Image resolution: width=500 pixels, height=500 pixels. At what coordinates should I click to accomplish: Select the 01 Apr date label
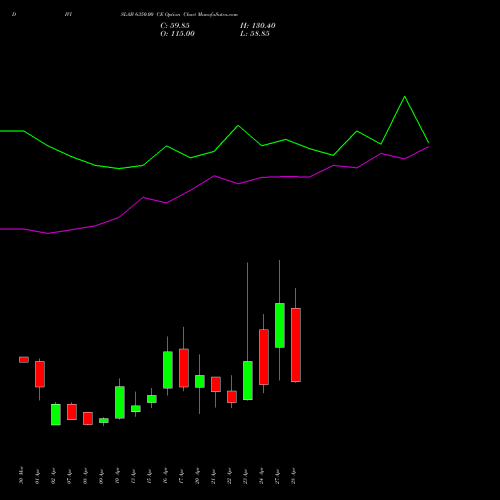38,476
